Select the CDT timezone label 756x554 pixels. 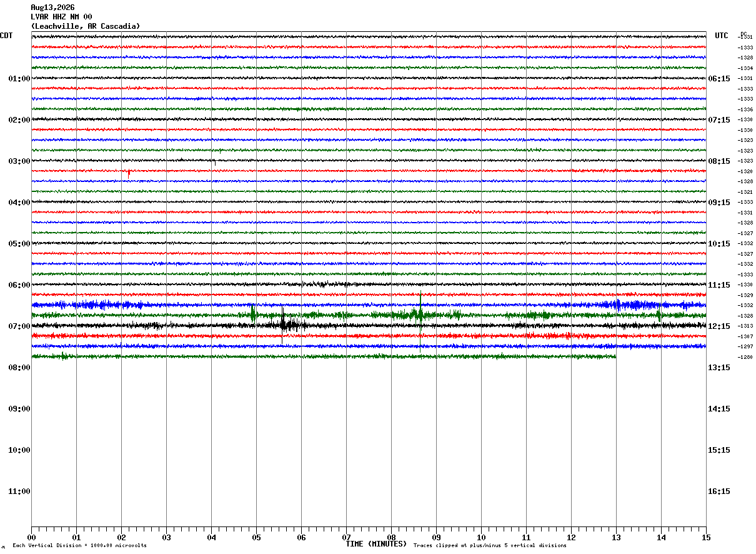[x=6, y=36]
